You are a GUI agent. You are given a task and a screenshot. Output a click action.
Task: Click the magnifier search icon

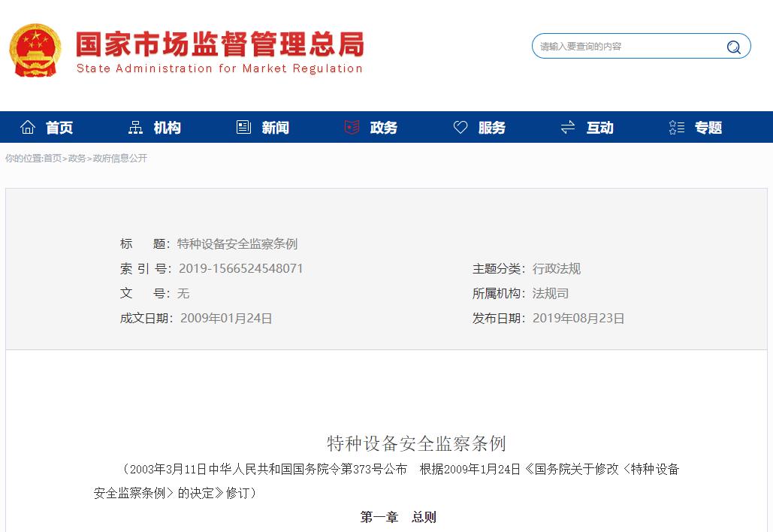(x=733, y=47)
